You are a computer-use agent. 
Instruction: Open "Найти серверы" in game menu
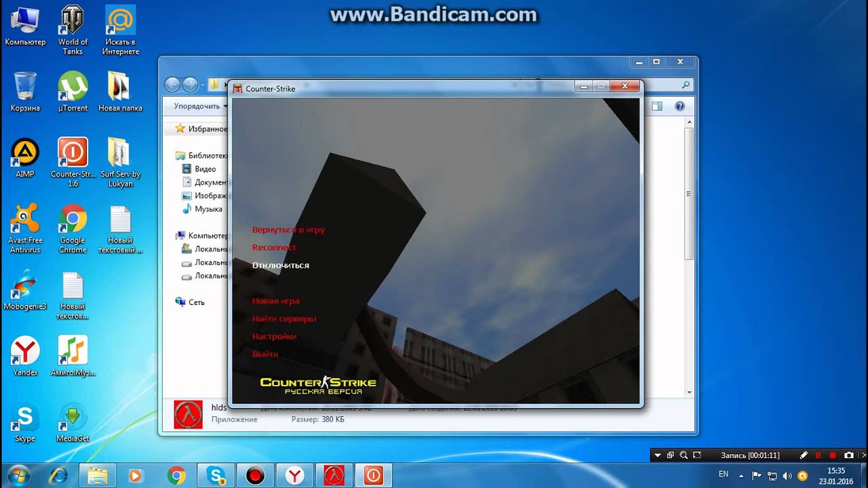[284, 319]
